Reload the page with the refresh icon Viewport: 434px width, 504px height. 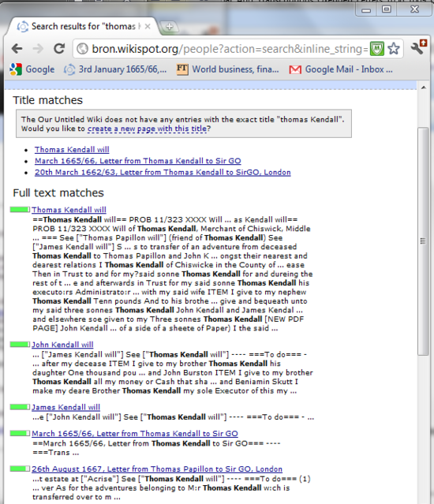click(59, 49)
